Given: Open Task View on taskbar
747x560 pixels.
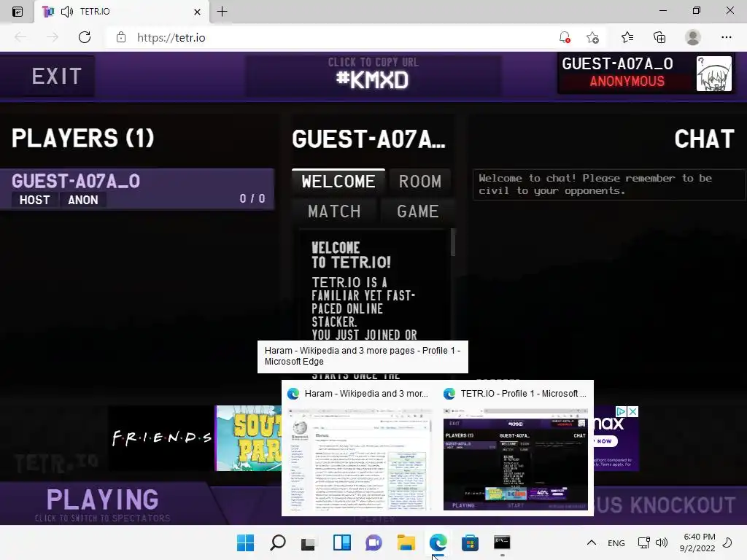Looking at the screenshot, I should pos(309,542).
